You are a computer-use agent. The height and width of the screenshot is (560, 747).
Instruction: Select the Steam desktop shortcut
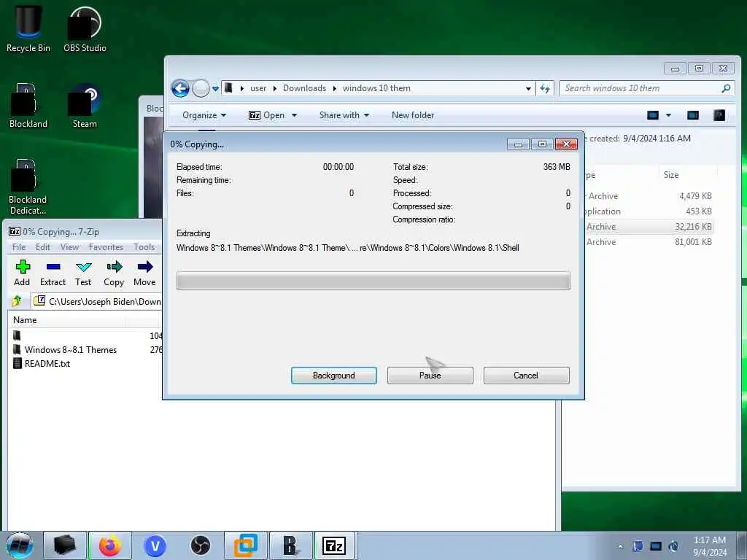click(85, 106)
